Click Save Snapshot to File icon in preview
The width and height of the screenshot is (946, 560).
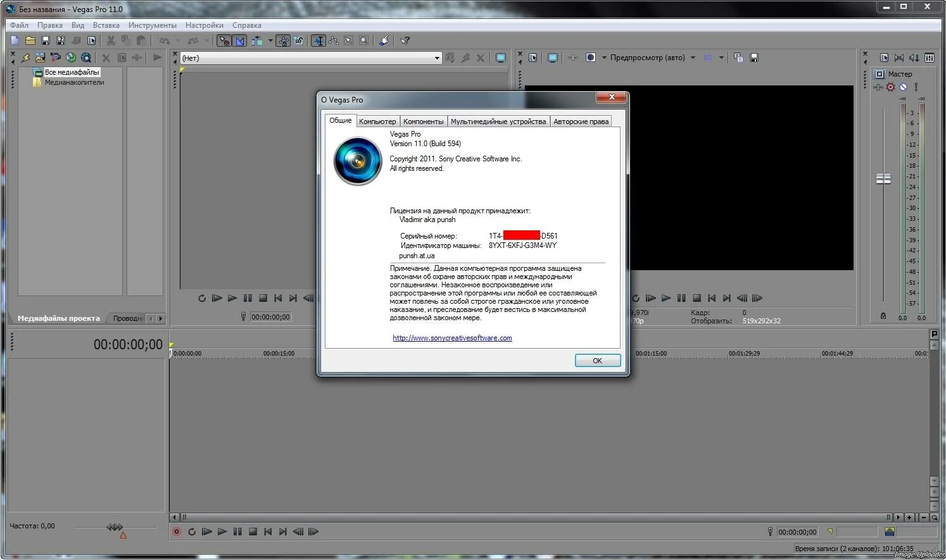click(754, 58)
